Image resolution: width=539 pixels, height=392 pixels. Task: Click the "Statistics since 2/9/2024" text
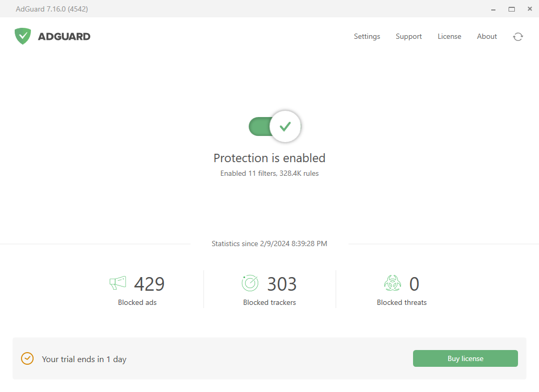[x=270, y=243]
